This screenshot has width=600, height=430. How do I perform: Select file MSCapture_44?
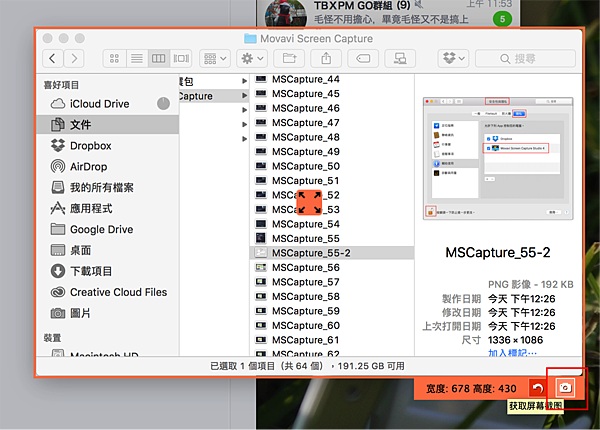(332, 79)
